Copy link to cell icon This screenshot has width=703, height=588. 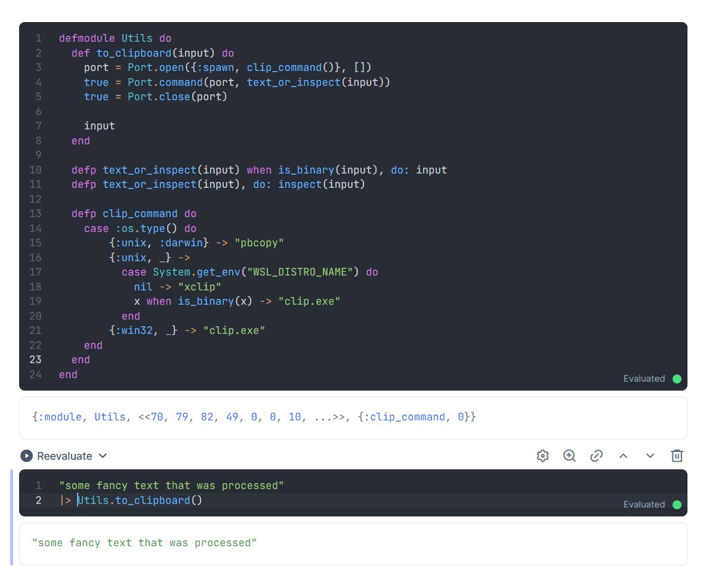(596, 456)
